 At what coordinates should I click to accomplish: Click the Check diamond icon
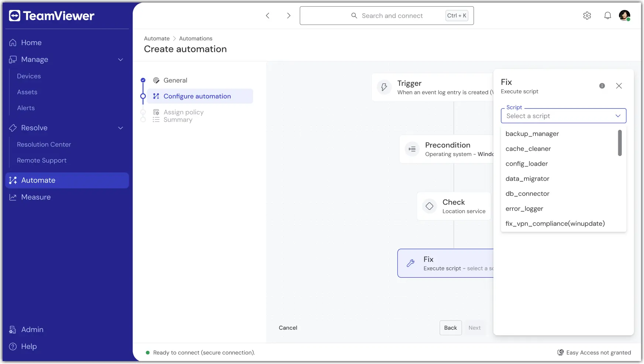(x=430, y=207)
